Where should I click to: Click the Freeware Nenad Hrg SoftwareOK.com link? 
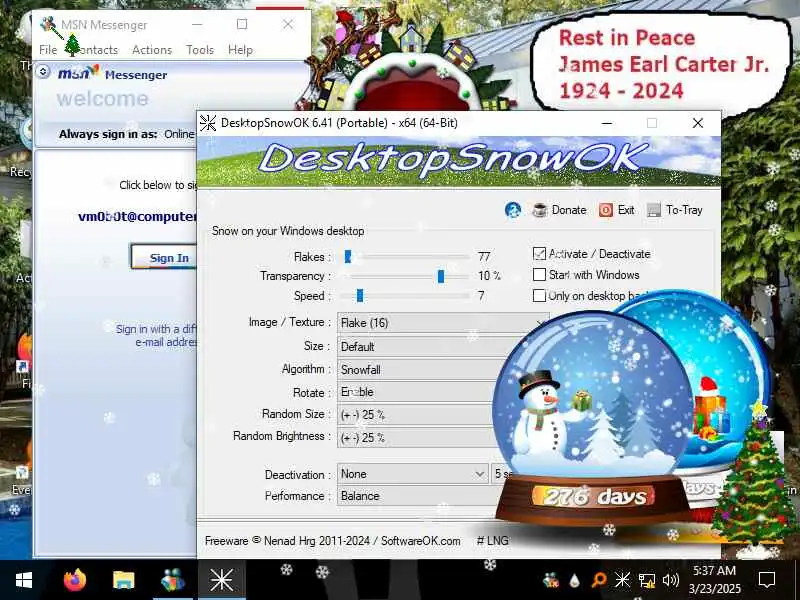pos(333,541)
